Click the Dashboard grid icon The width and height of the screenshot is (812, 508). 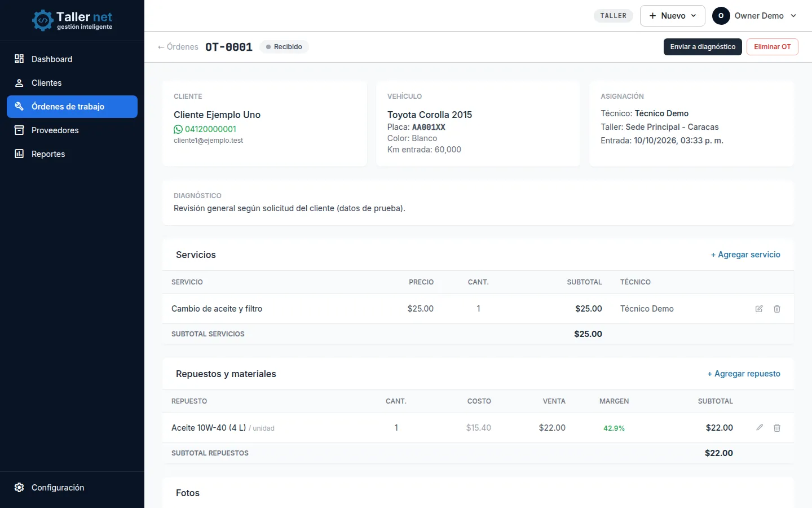[x=19, y=59]
